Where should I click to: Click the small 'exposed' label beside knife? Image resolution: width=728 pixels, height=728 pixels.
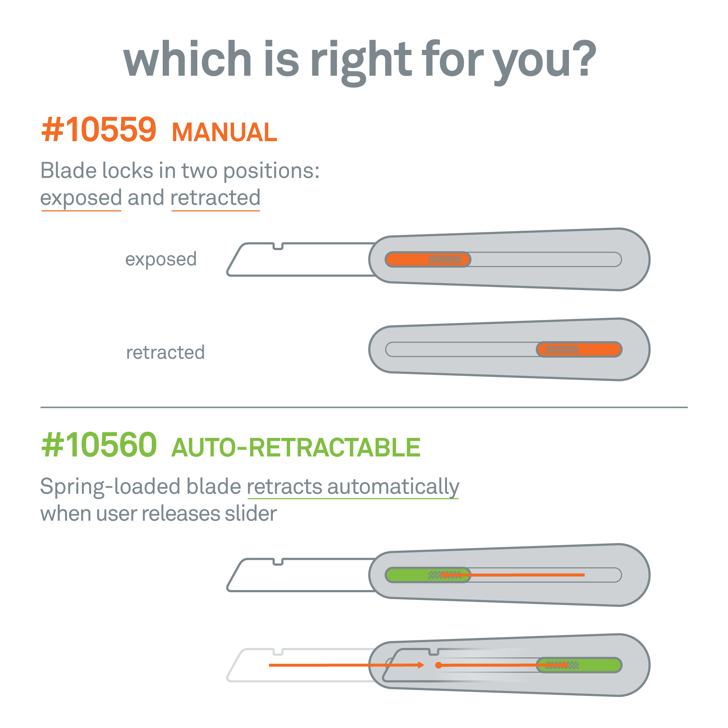pos(161,260)
